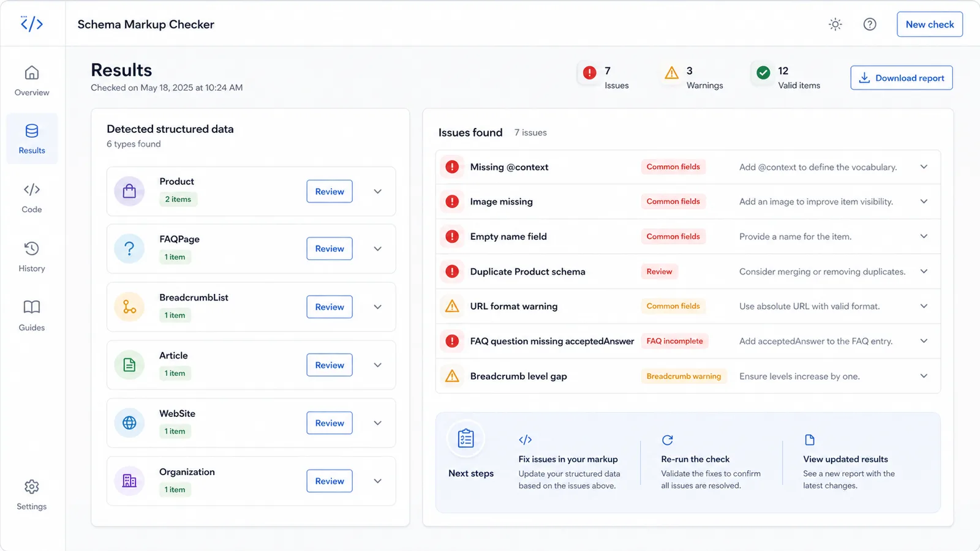Click warning icon beside Breadcrumb level gap
The image size is (980, 551).
click(452, 376)
